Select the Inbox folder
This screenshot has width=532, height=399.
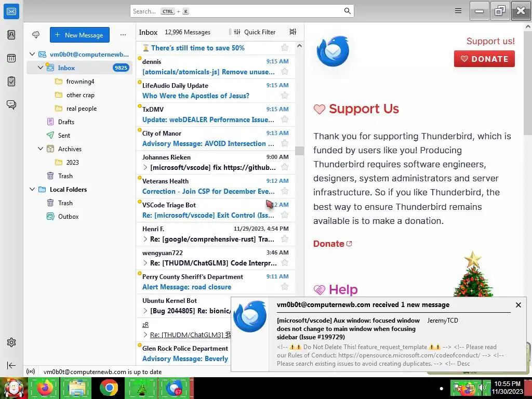(79, 68)
